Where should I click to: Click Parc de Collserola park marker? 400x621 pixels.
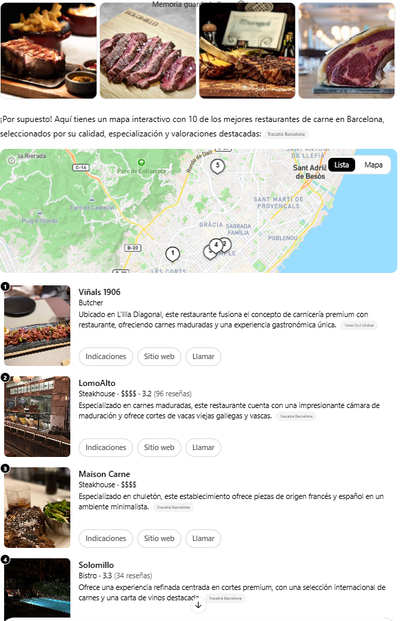(141, 162)
